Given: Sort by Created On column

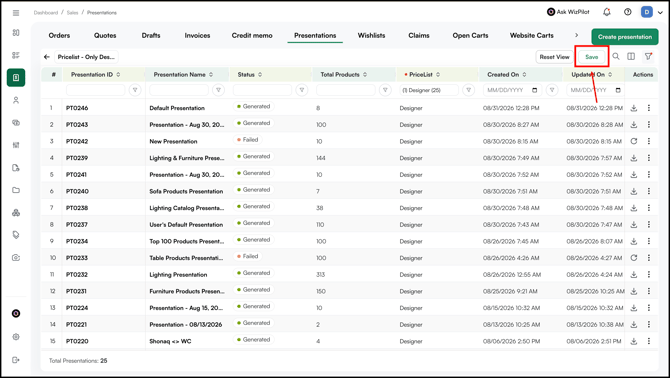Looking at the screenshot, I should [524, 75].
